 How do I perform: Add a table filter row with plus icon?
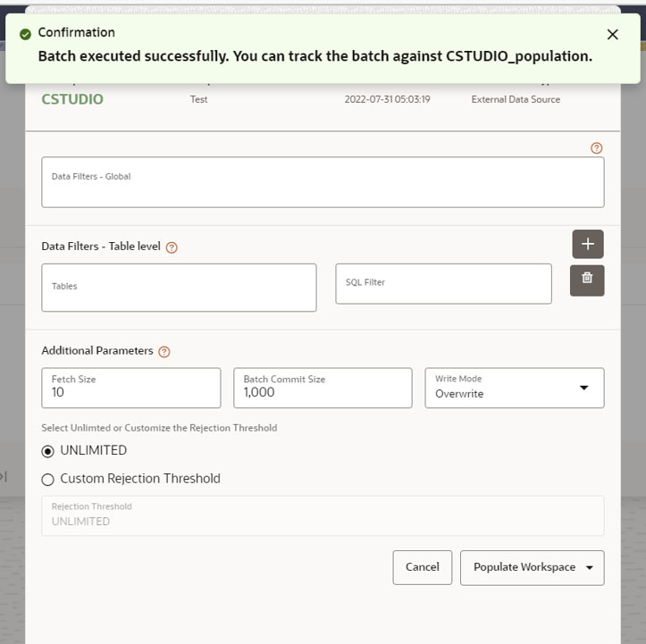[588, 244]
